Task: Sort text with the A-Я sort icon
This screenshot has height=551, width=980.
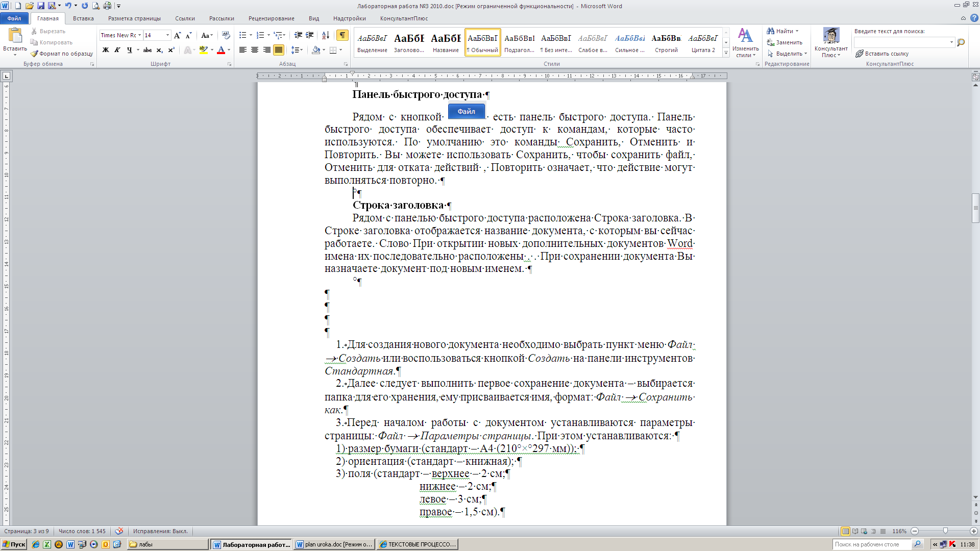Action: pos(326,35)
